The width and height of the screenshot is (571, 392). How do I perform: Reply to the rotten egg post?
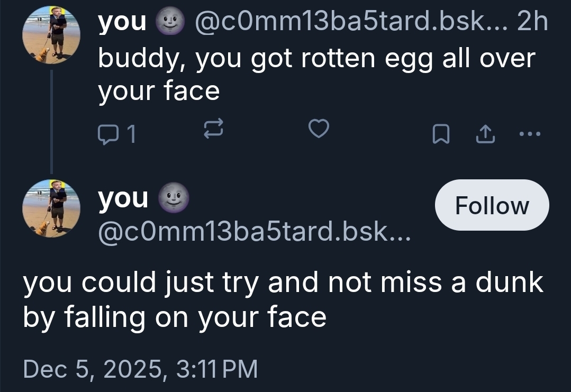[110, 134]
